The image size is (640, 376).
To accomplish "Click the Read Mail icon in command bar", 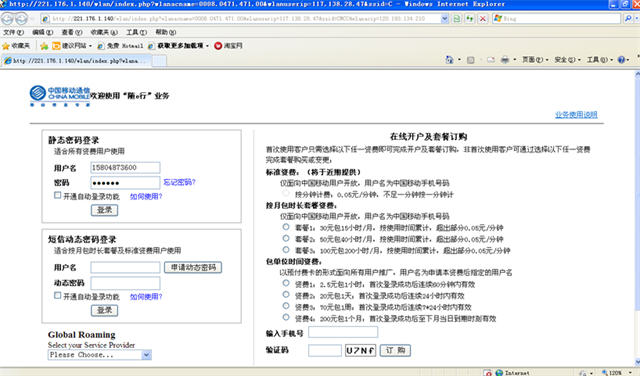I will (x=491, y=60).
